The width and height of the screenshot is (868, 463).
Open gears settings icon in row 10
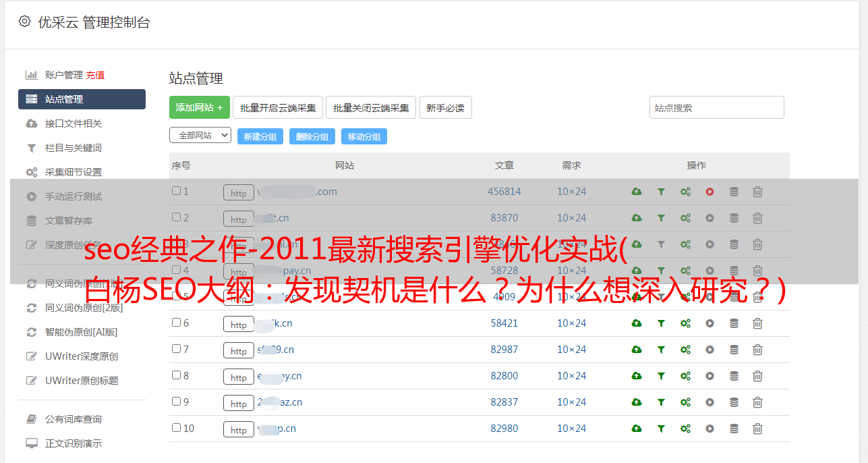(685, 429)
